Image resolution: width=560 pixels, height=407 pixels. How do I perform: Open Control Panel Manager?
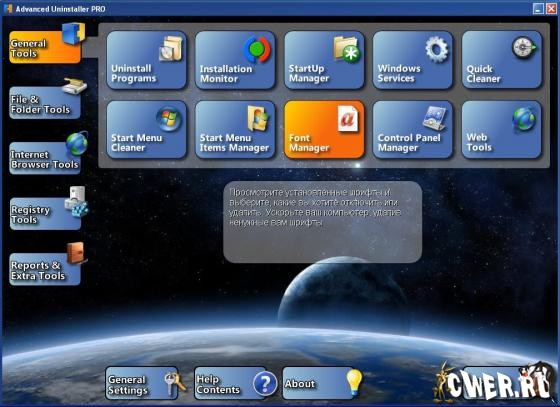(412, 130)
